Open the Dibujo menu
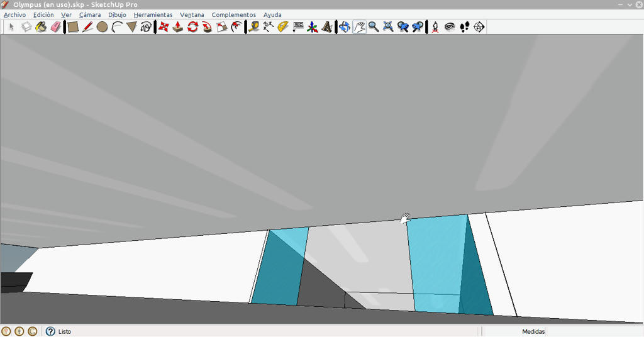 coord(117,15)
